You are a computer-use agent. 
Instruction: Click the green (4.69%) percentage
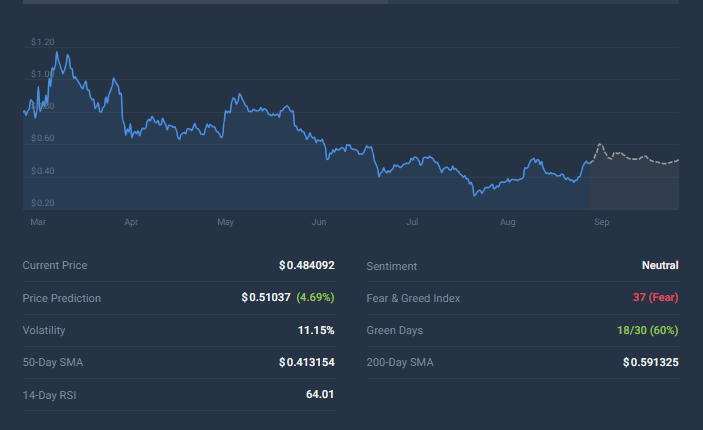pyautogui.click(x=315, y=297)
